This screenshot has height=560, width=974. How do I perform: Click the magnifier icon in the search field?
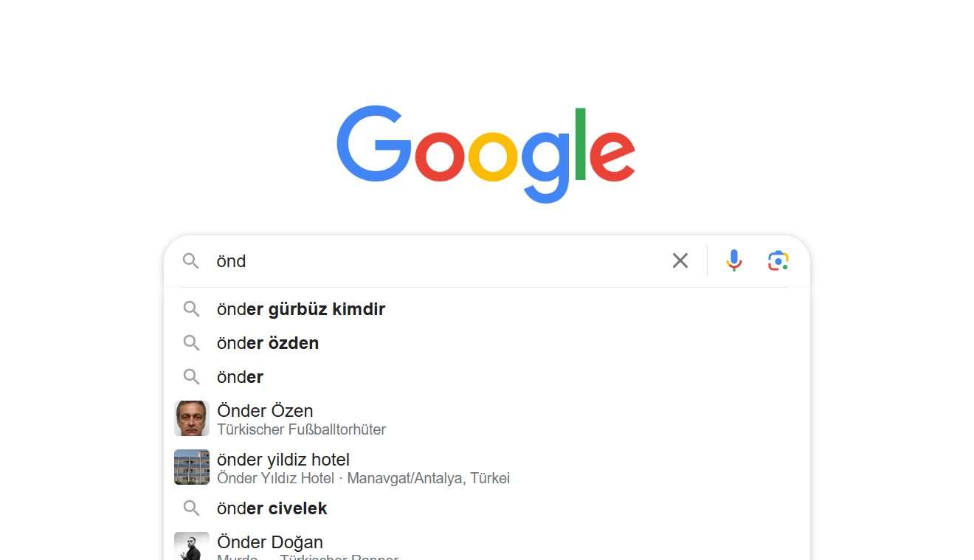191,260
